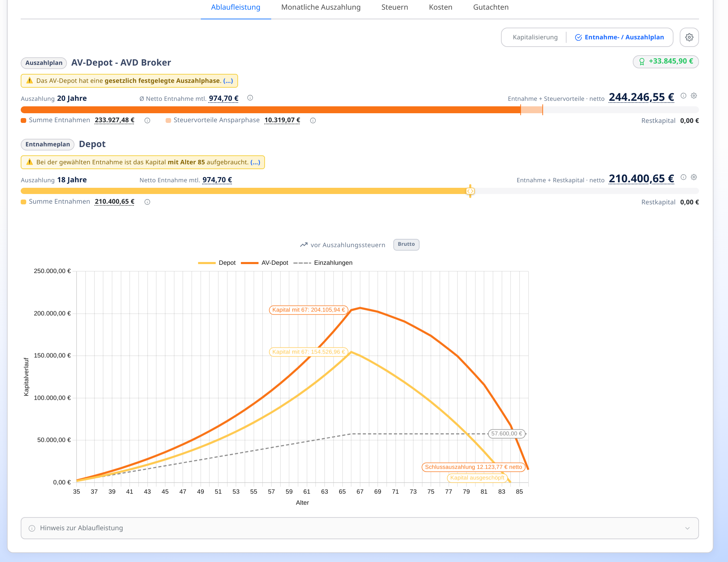Open the settings gear next to Entnahme-/Auszahlplan
Image resolution: width=728 pixels, height=562 pixels.
(689, 37)
